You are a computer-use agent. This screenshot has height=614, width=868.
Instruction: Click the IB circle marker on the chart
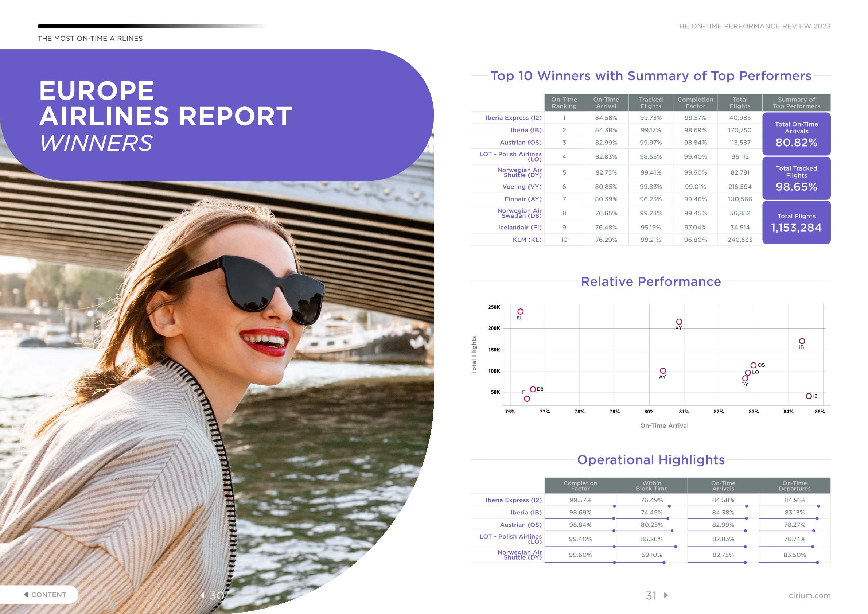(802, 341)
